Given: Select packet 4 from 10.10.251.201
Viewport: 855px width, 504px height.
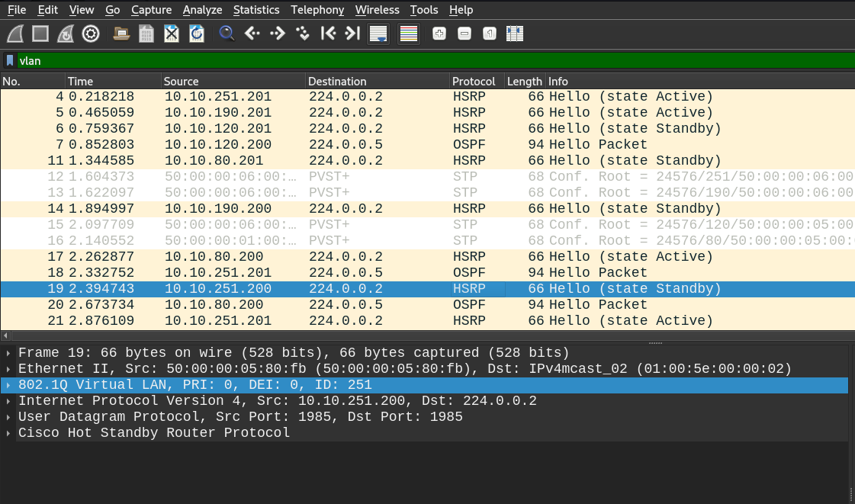Looking at the screenshot, I should point(427,96).
